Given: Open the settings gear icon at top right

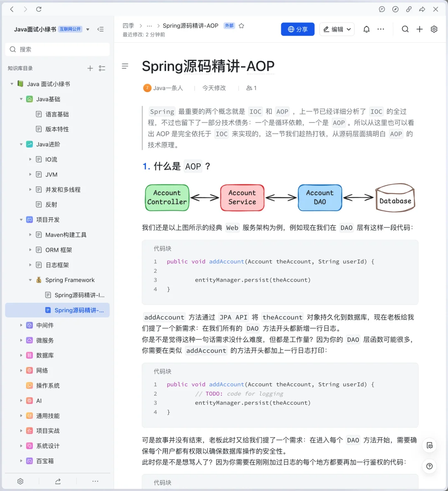Looking at the screenshot, I should point(434,29).
